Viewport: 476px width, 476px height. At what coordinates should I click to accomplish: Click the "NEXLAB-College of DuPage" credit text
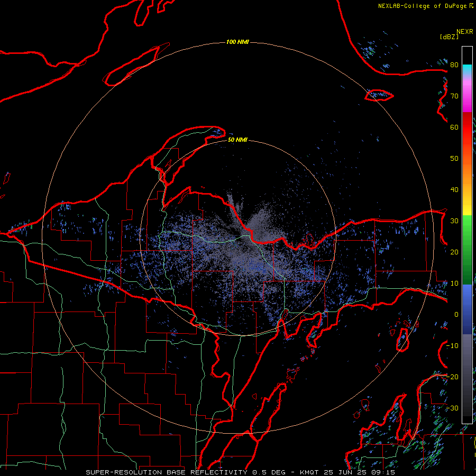coord(423,6)
